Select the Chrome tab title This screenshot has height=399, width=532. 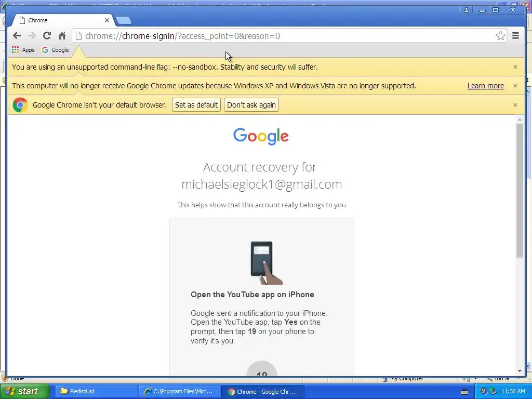(x=37, y=20)
